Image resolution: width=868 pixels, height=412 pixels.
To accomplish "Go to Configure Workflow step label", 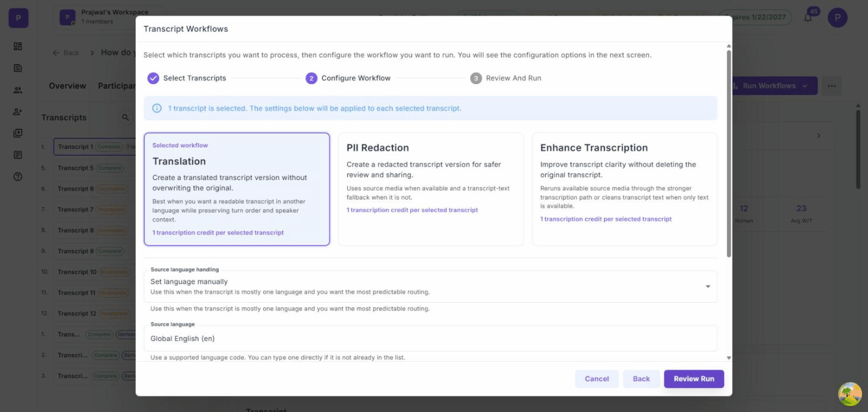I will tap(356, 78).
